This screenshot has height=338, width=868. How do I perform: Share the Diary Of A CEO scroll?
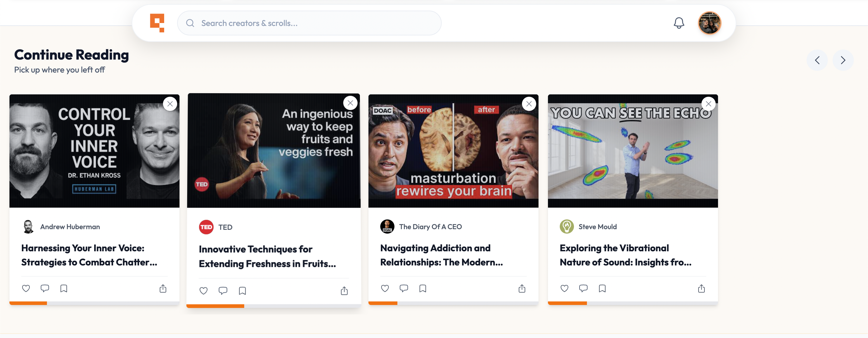click(x=522, y=288)
